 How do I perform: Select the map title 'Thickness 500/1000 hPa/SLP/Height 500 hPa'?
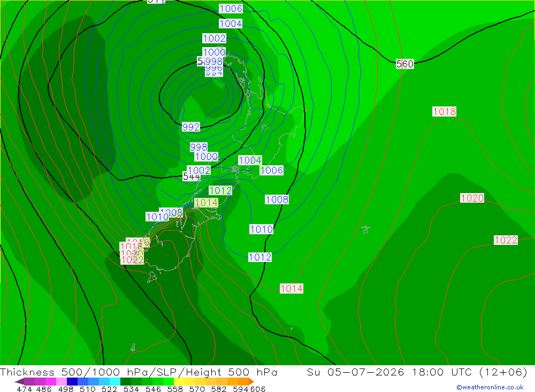139,372
